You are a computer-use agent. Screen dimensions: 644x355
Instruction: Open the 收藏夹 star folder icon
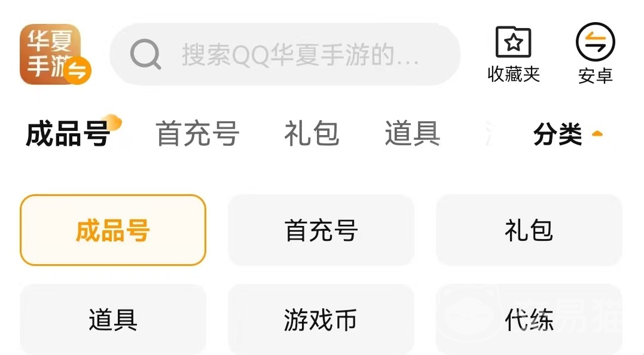point(514,42)
